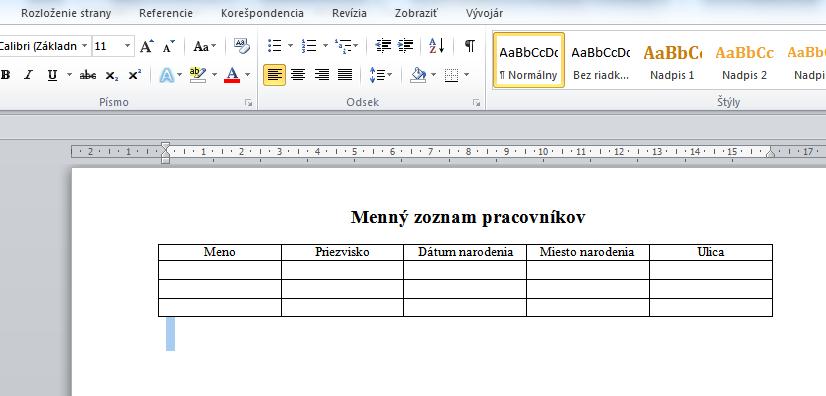Select Align Right

321,75
